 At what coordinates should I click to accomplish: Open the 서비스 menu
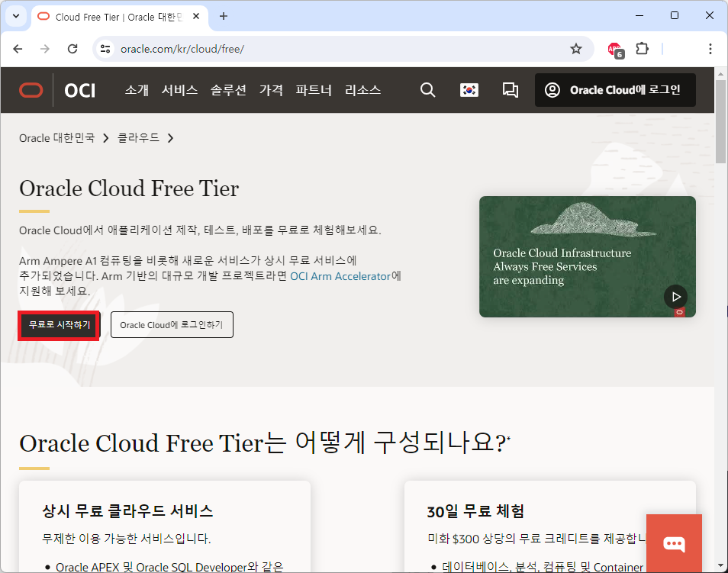click(x=179, y=90)
